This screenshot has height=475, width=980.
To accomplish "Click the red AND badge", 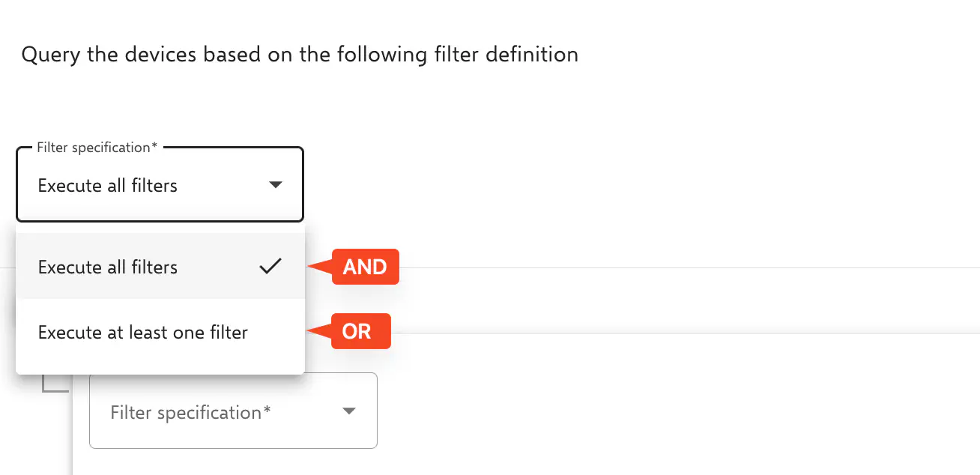I will coord(366,267).
